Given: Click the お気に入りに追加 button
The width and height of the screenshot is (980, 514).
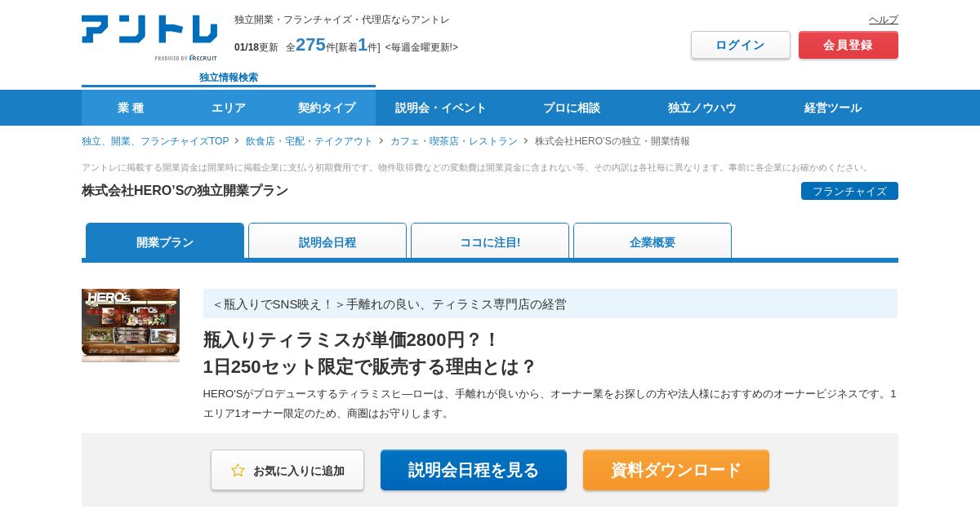Looking at the screenshot, I should click(x=287, y=470).
